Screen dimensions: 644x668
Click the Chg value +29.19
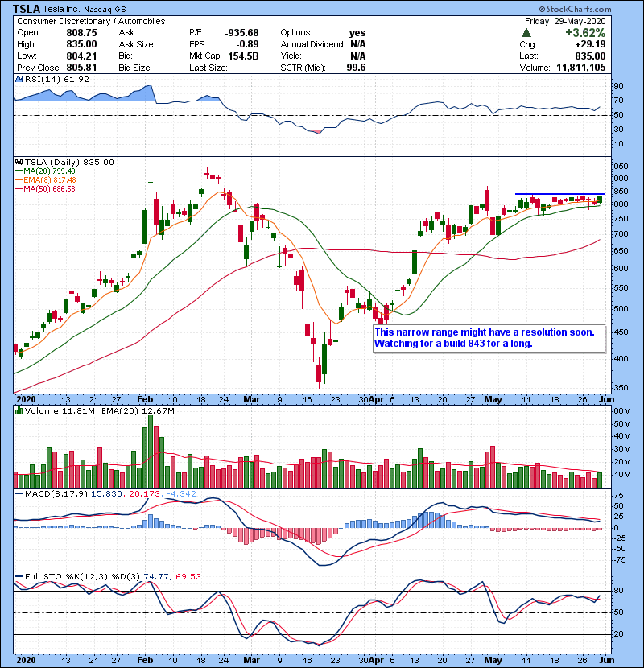tap(590, 44)
